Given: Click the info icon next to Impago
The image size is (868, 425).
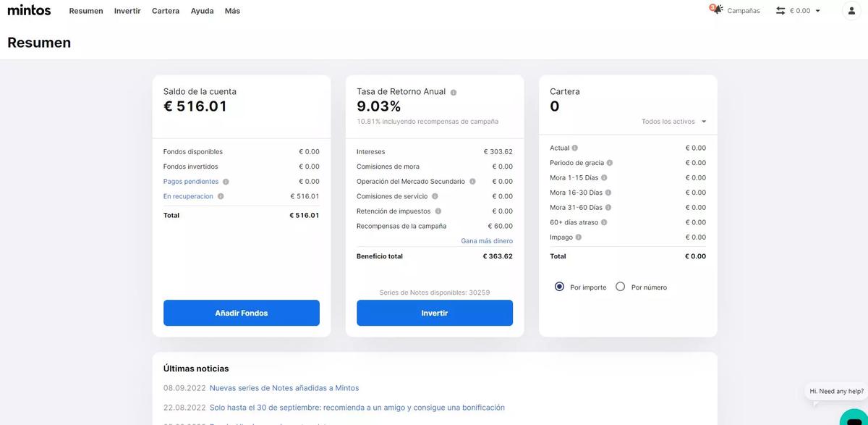Looking at the screenshot, I should 577,237.
